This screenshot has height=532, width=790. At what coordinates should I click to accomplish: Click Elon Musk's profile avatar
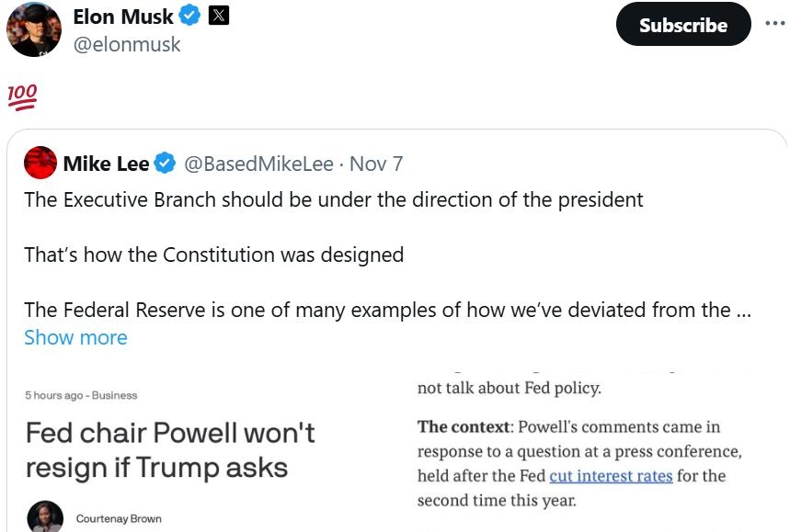click(x=34, y=28)
